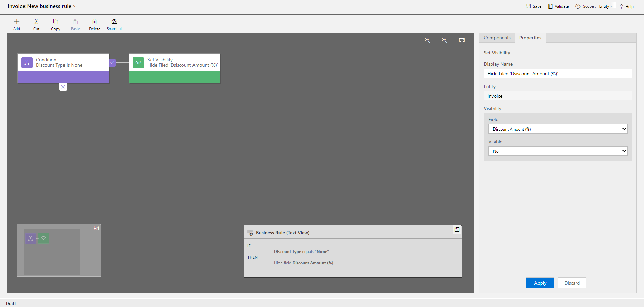Add a new component to the rule

point(16,24)
